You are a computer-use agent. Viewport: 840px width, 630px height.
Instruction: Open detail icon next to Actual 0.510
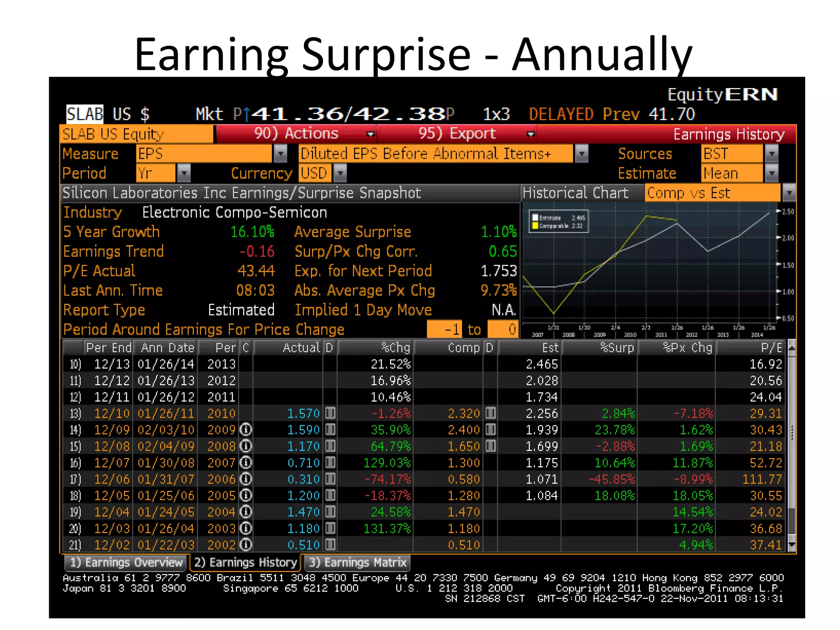pyautogui.click(x=330, y=544)
